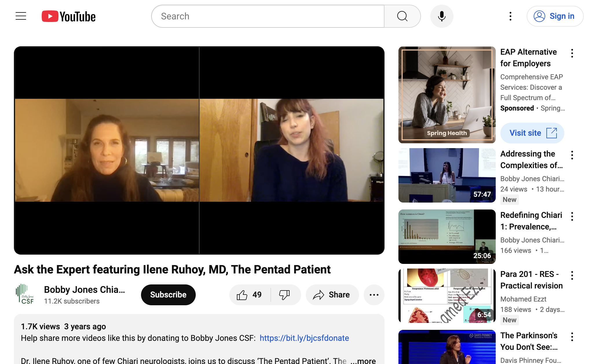The width and height of the screenshot is (593, 364).
Task: Open options for Redefining Chiari 1 video
Action: click(x=572, y=216)
